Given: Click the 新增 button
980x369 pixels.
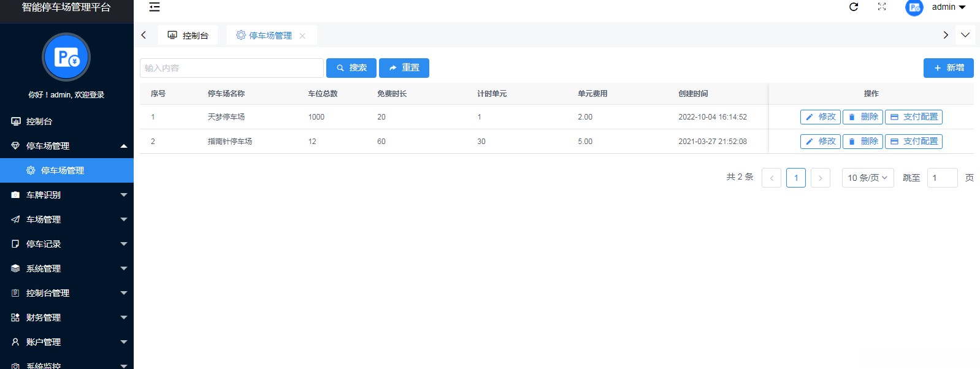Looking at the screenshot, I should [x=949, y=68].
